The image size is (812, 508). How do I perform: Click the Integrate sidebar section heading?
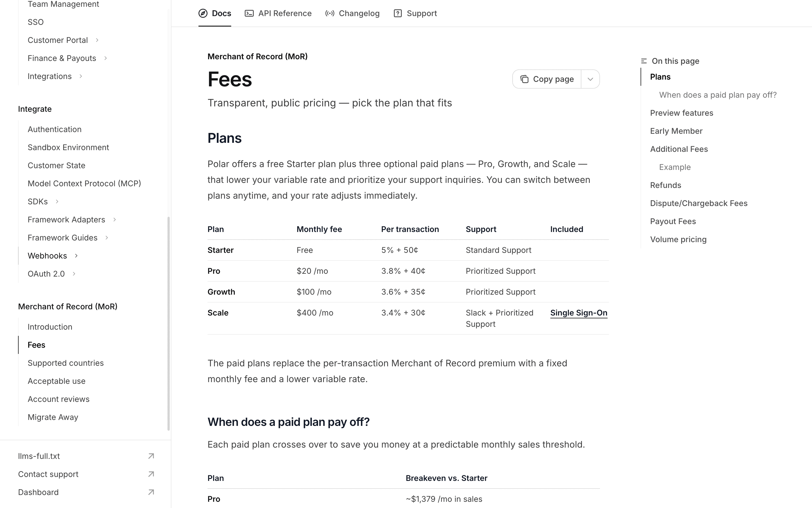[35, 109]
